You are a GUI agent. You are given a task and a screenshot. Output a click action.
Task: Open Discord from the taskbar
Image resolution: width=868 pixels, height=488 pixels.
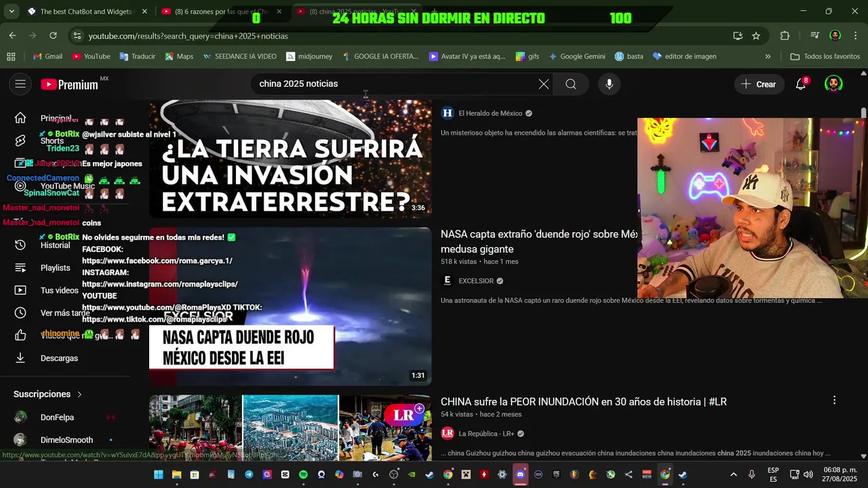click(x=520, y=474)
